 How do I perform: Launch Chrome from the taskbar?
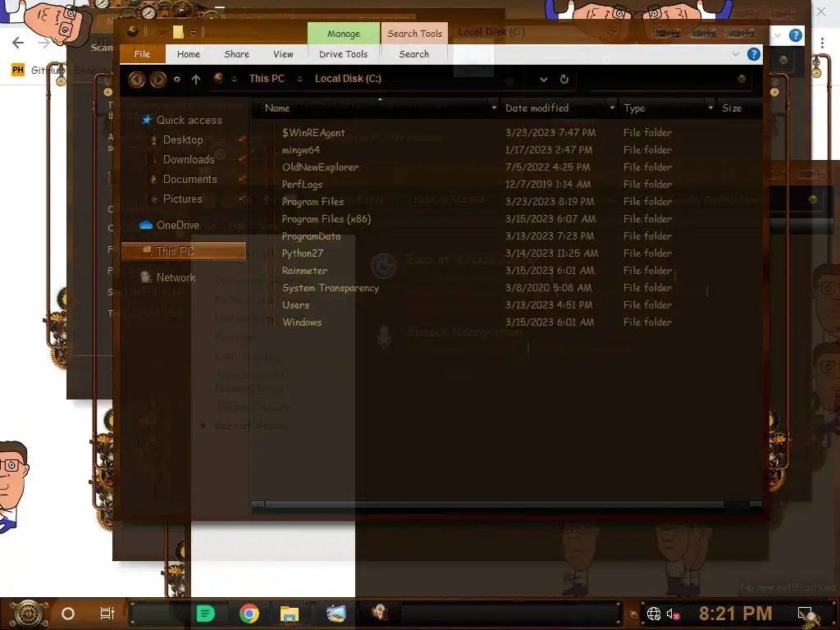[249, 614]
